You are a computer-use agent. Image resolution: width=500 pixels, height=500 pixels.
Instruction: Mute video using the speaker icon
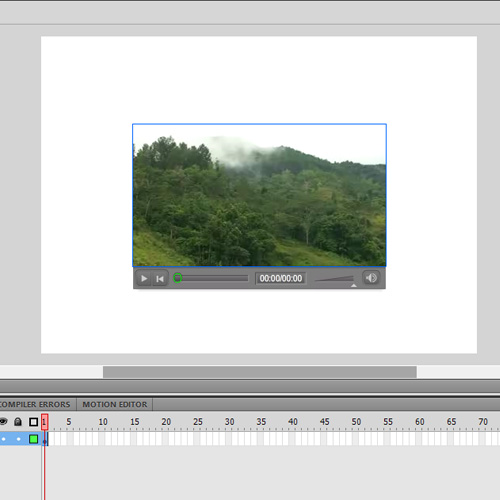371,278
